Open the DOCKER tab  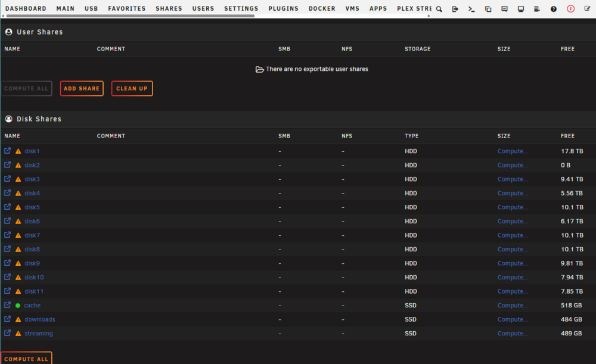tap(322, 8)
